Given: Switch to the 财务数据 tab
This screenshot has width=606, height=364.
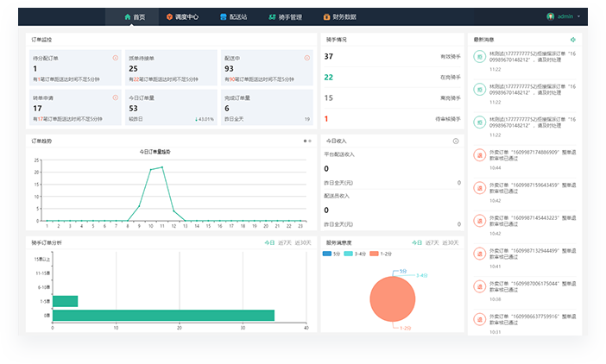Looking at the screenshot, I should pos(339,16).
